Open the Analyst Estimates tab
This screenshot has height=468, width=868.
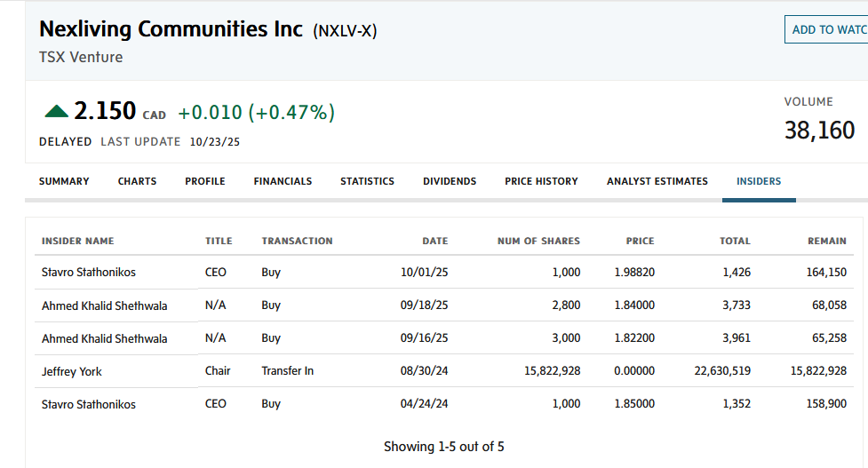click(657, 181)
